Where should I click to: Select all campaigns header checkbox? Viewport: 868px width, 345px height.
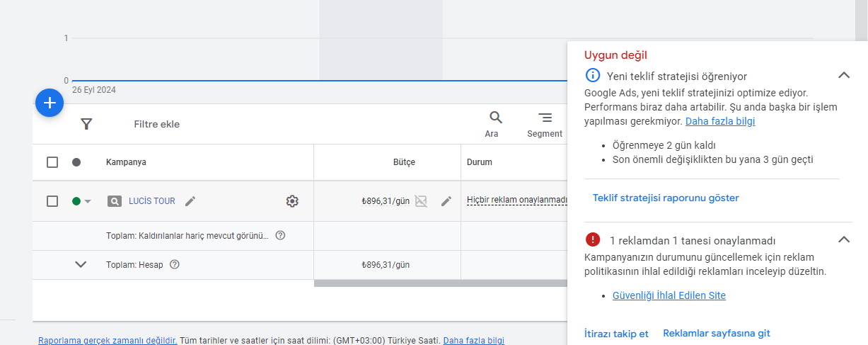coord(52,162)
